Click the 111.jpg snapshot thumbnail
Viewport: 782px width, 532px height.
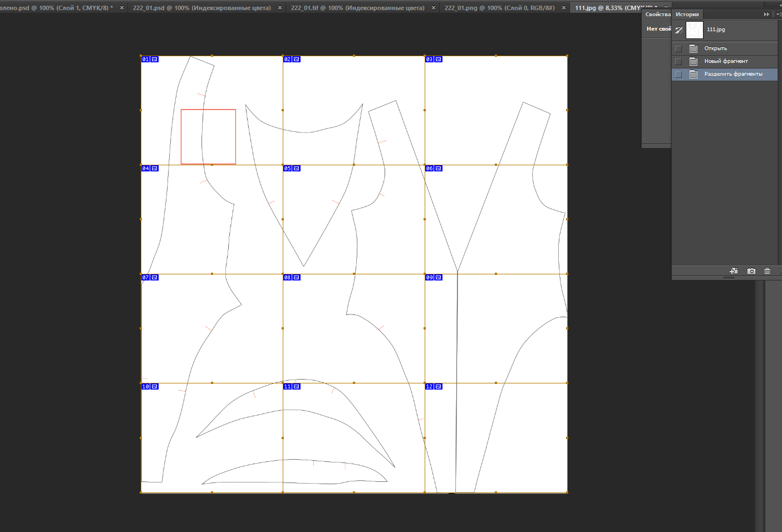[x=695, y=30]
